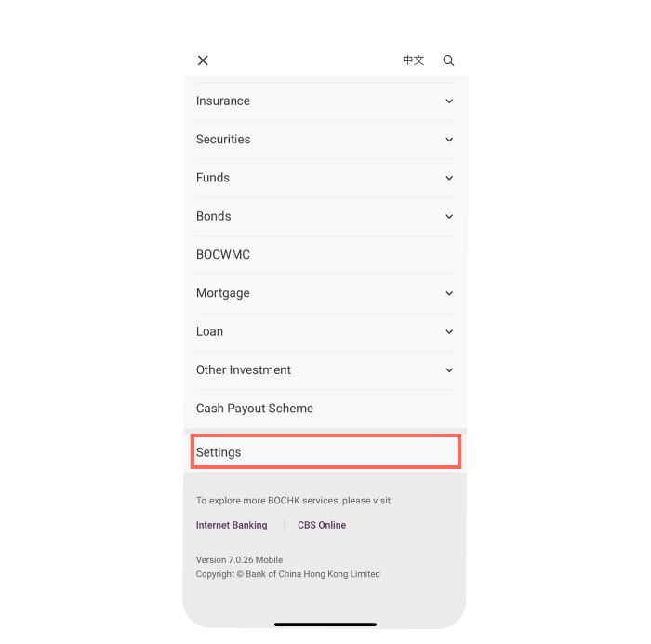Expand the Bonds chevron arrow
This screenshot has width=651, height=644.
tap(449, 217)
